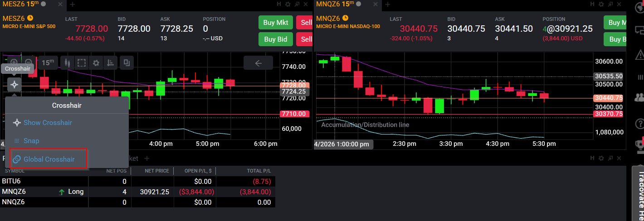Select the BITU6 position row

pos(137,181)
